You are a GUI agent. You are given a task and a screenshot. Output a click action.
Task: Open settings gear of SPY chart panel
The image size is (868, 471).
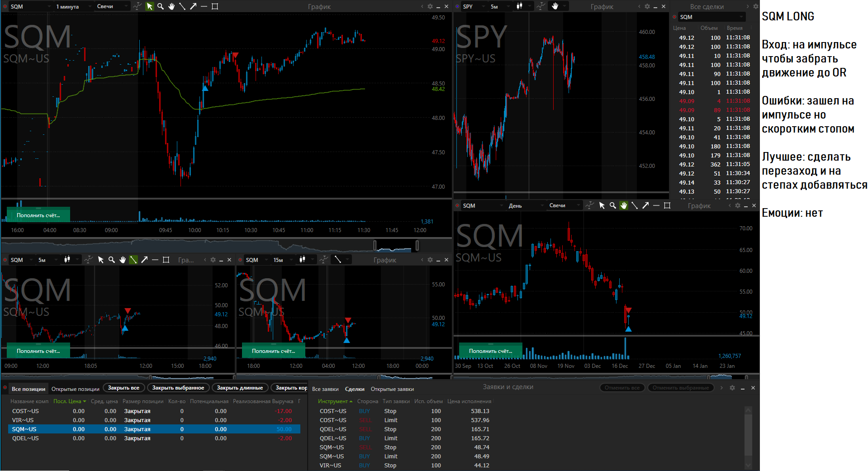(647, 6)
